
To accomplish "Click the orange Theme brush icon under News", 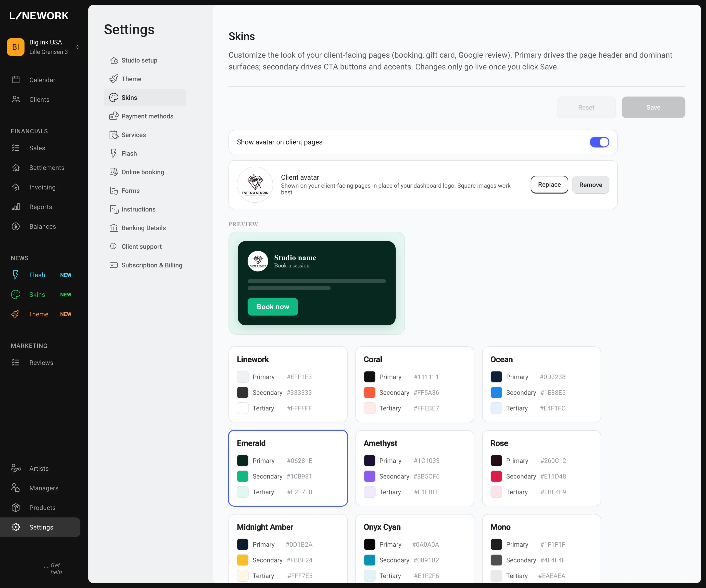I will (x=15, y=314).
